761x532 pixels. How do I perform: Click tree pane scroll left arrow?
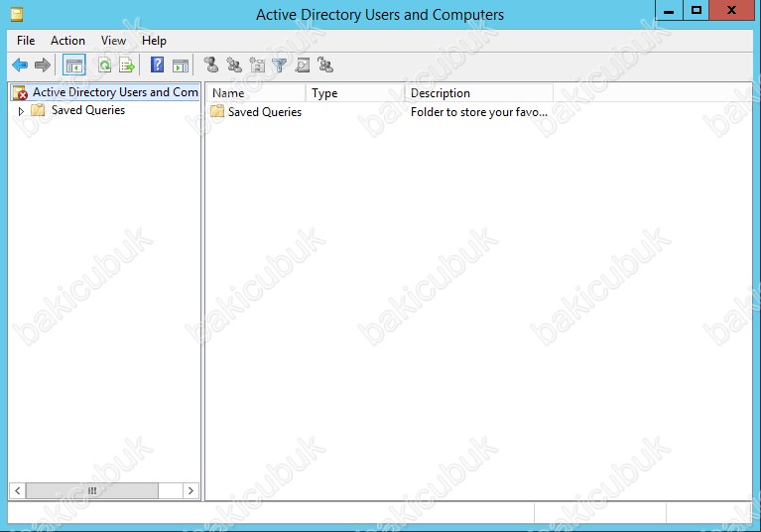18,490
